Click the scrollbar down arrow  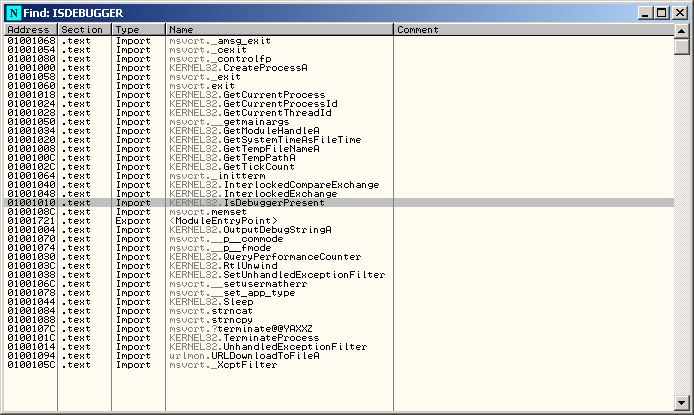pyautogui.click(x=681, y=402)
